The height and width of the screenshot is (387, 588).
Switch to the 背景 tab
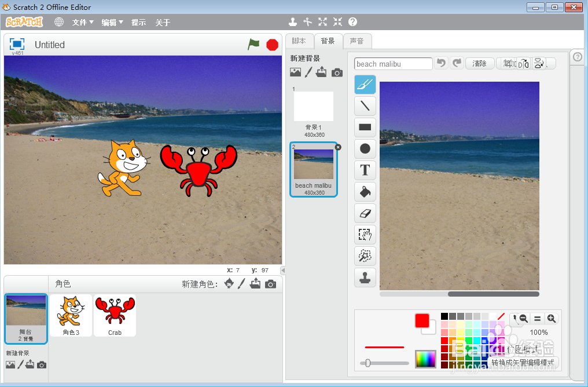(x=328, y=41)
